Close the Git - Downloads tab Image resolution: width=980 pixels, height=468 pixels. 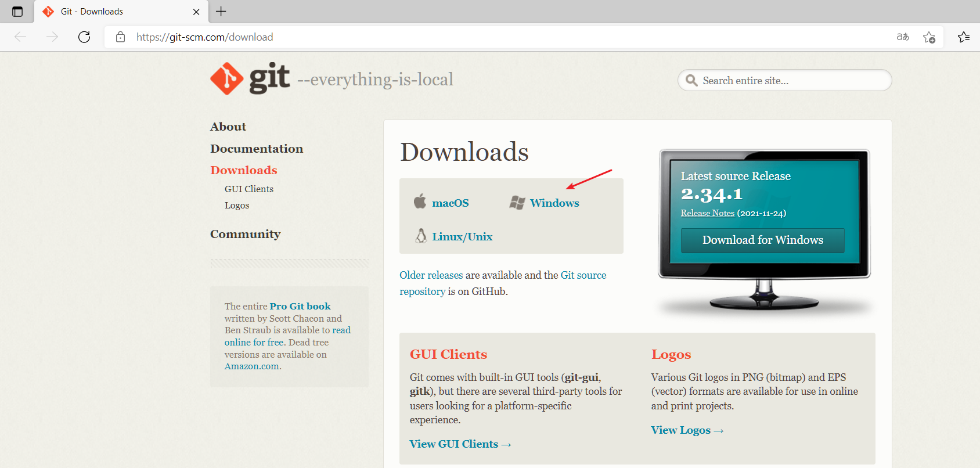(x=196, y=12)
